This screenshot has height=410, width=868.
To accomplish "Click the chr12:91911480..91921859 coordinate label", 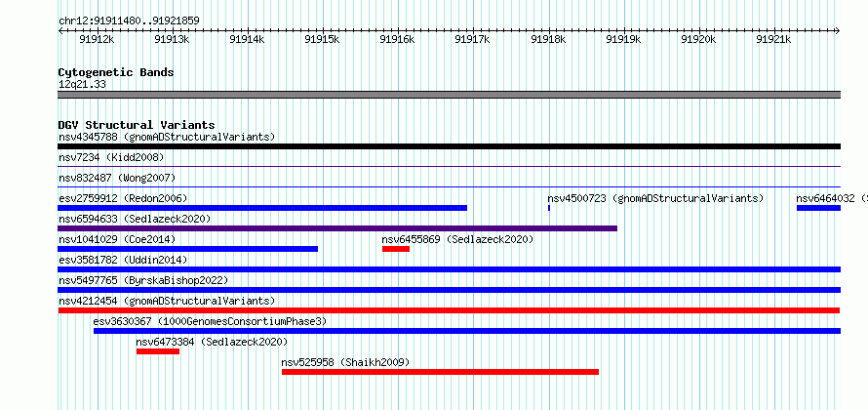I will (129, 21).
